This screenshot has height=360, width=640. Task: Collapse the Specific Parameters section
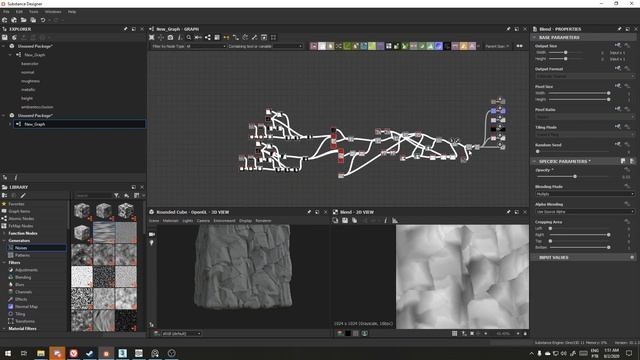pyautogui.click(x=534, y=162)
